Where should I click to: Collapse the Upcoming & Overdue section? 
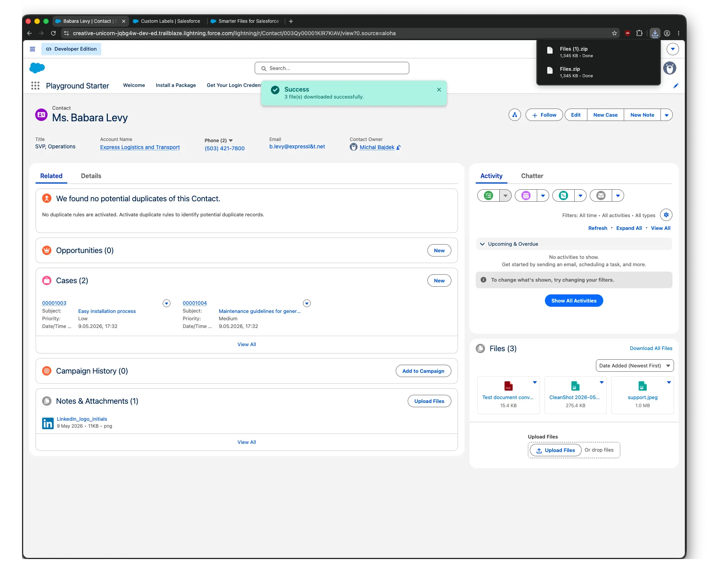point(482,244)
